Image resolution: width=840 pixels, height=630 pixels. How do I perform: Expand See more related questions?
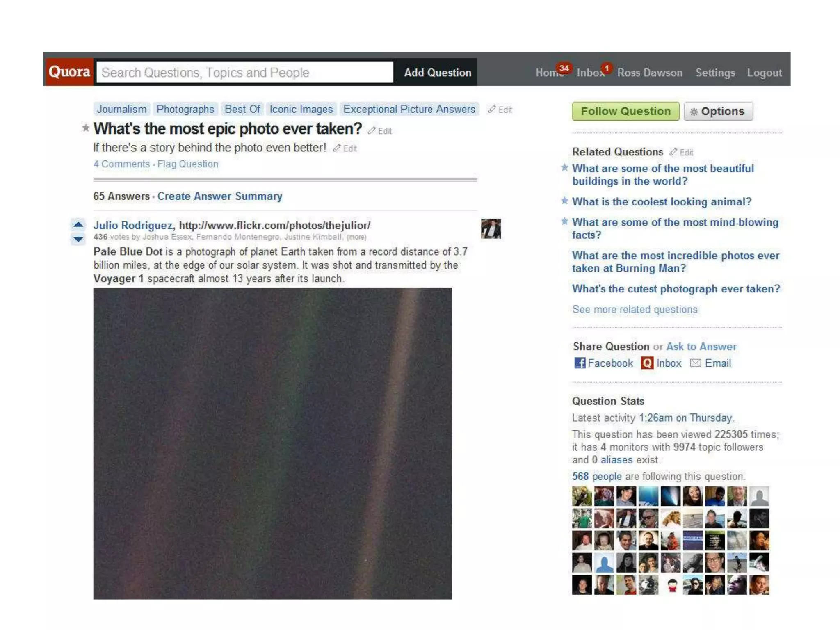pos(635,309)
